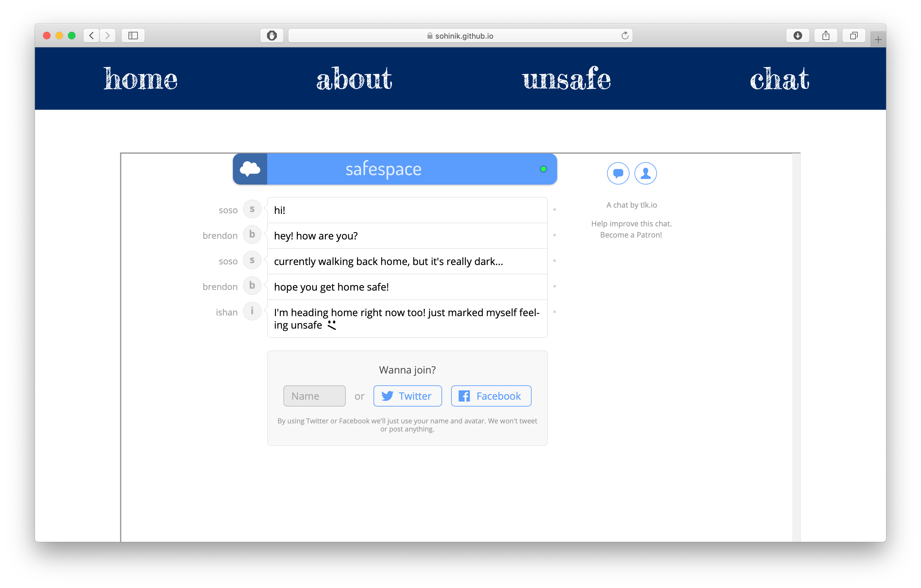The image size is (921, 588).
Task: Show the participants list user icon
Action: (x=645, y=173)
